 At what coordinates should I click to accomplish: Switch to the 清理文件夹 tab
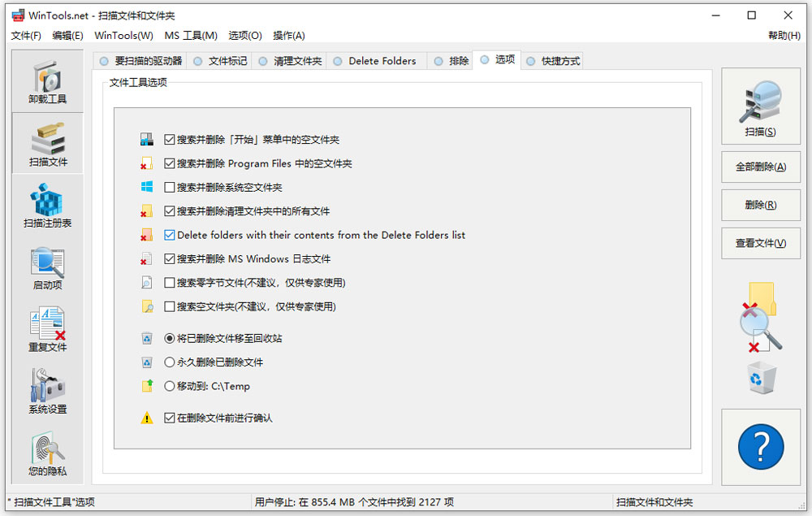point(290,61)
